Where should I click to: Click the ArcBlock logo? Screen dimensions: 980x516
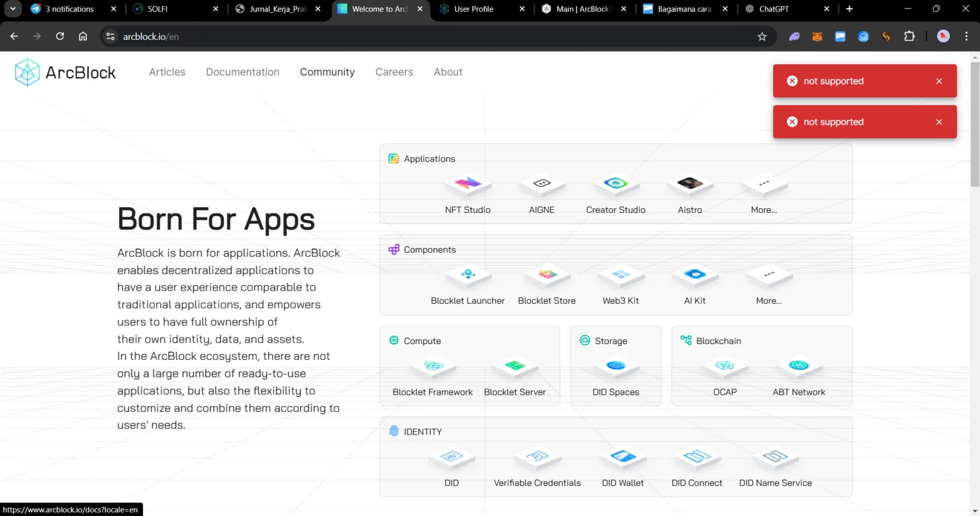pos(65,72)
